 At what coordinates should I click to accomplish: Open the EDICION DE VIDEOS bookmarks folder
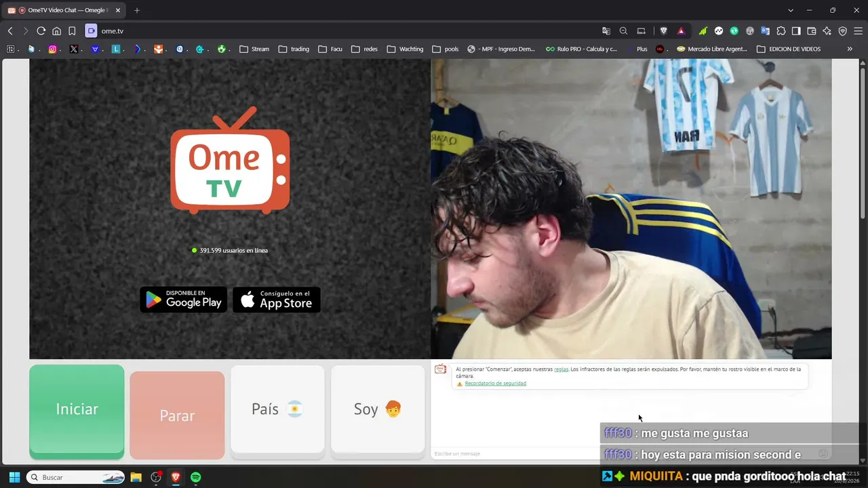[789, 49]
